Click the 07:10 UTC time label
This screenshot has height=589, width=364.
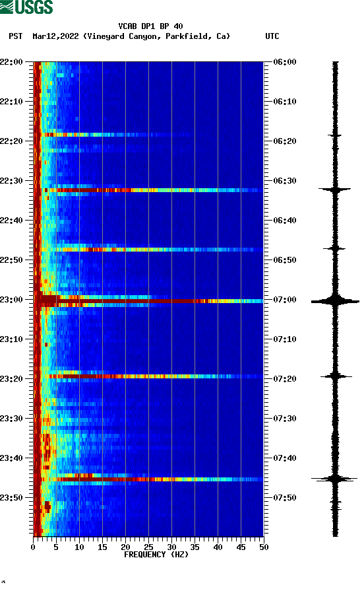(285, 339)
